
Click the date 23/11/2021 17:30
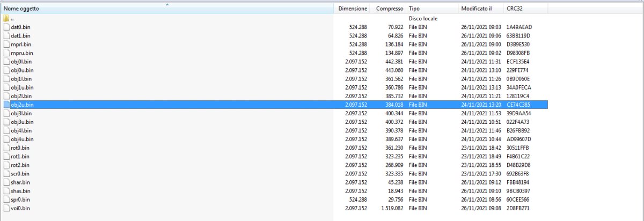481,173
